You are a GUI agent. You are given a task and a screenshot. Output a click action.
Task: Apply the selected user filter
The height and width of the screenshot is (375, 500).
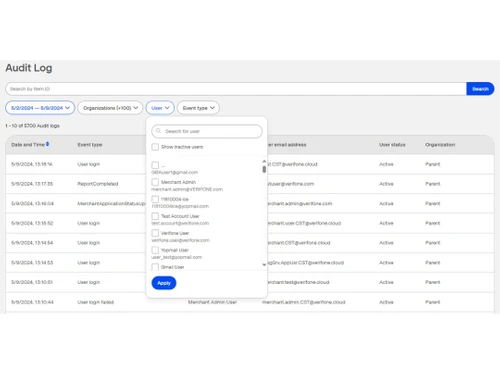coord(164,283)
